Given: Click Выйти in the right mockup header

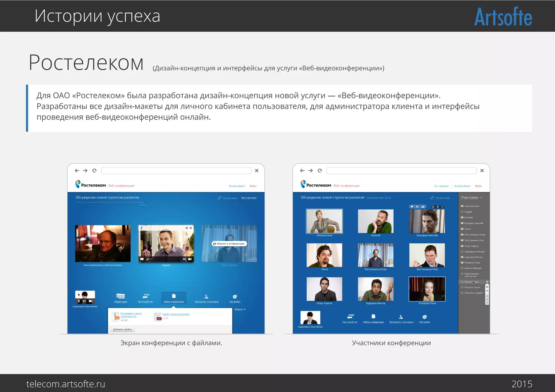Looking at the screenshot, I should (478, 186).
